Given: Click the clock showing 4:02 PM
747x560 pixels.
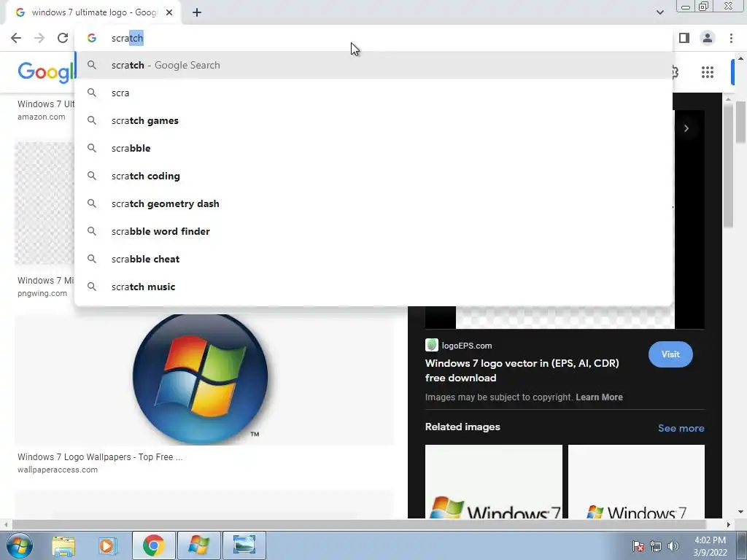Looking at the screenshot, I should [x=711, y=546].
